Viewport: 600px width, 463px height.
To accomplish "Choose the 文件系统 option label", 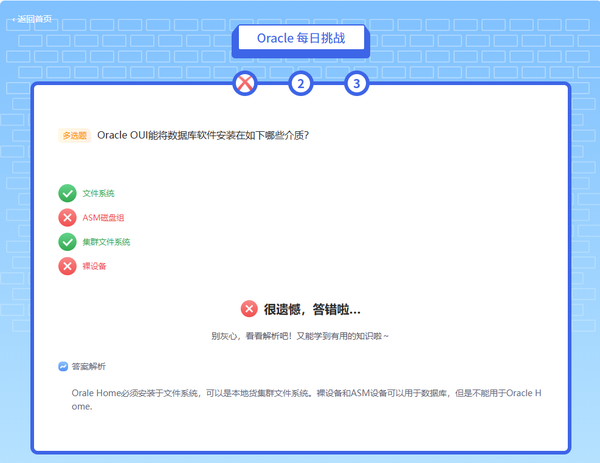I will pyautogui.click(x=98, y=193).
